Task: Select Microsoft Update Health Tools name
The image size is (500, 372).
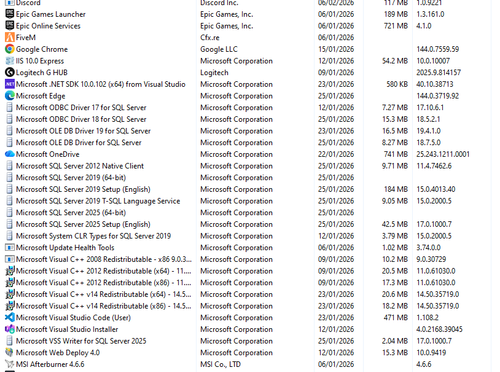Action: pos(65,247)
